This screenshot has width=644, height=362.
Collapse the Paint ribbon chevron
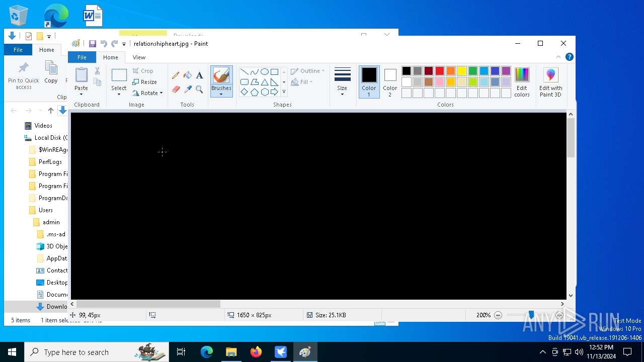(x=558, y=57)
